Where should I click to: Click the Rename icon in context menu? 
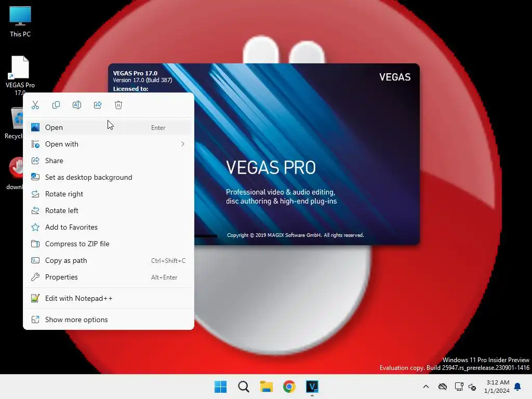pyautogui.click(x=77, y=105)
